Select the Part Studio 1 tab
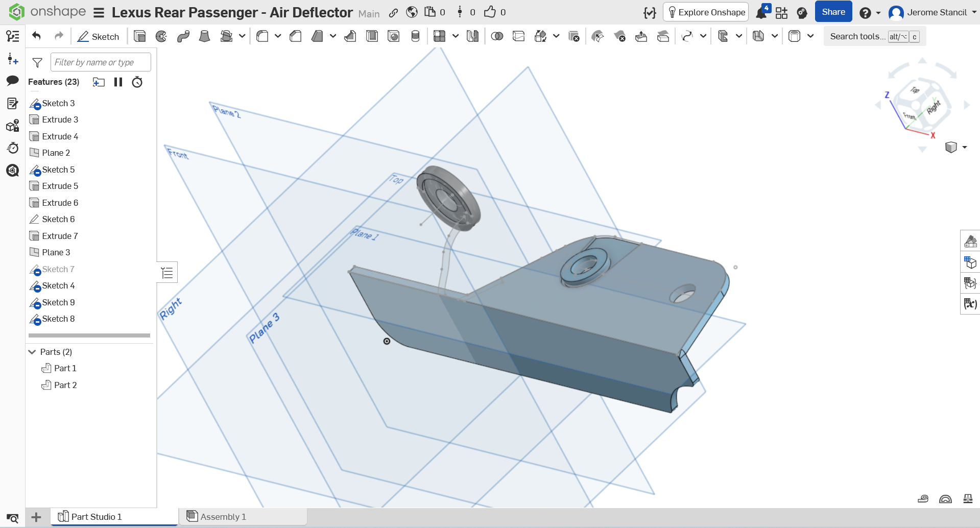 pos(96,517)
